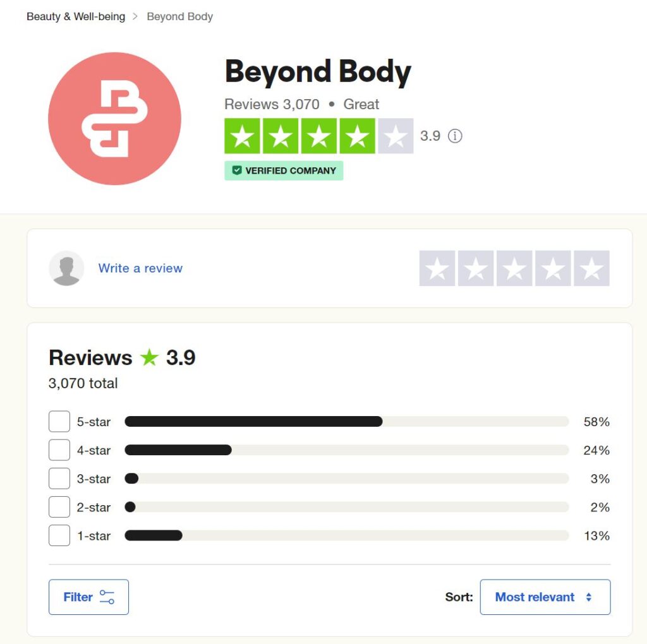Open the Most relevant sort dropdown
647x644 pixels.
545,597
